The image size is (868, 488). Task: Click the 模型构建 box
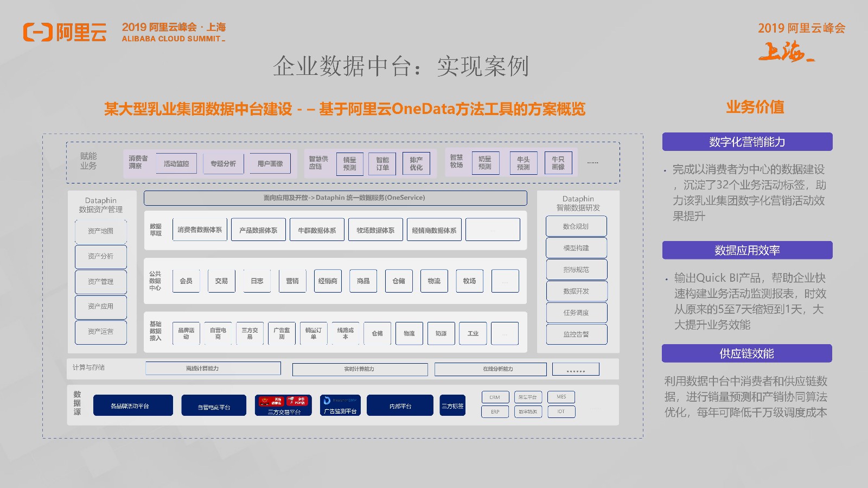point(576,248)
